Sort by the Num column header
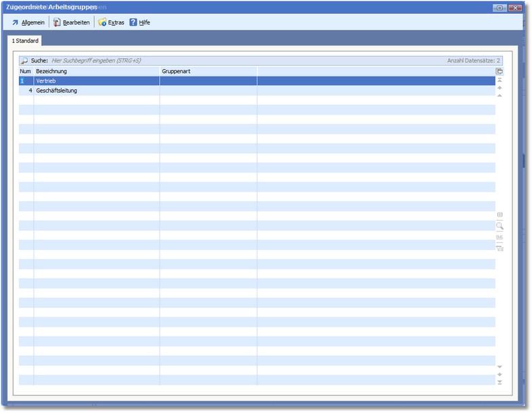Viewport: 532px width, 413px height. pyautogui.click(x=26, y=71)
